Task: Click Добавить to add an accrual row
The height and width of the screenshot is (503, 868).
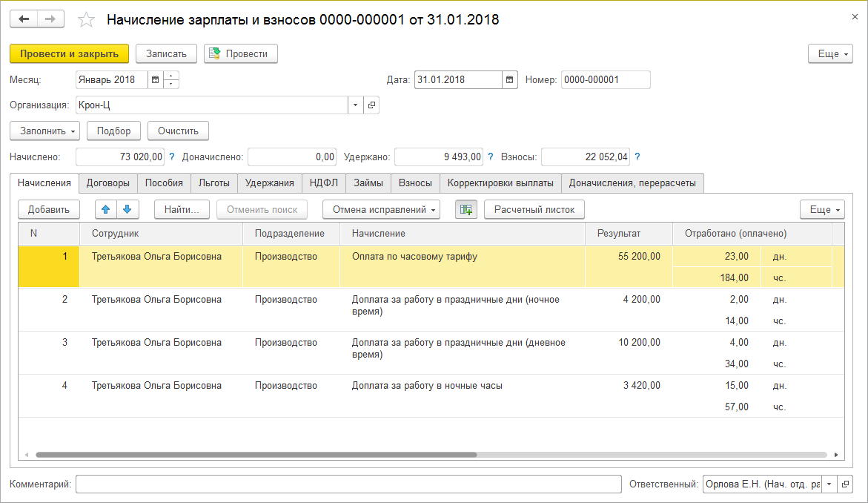Action: 49,209
